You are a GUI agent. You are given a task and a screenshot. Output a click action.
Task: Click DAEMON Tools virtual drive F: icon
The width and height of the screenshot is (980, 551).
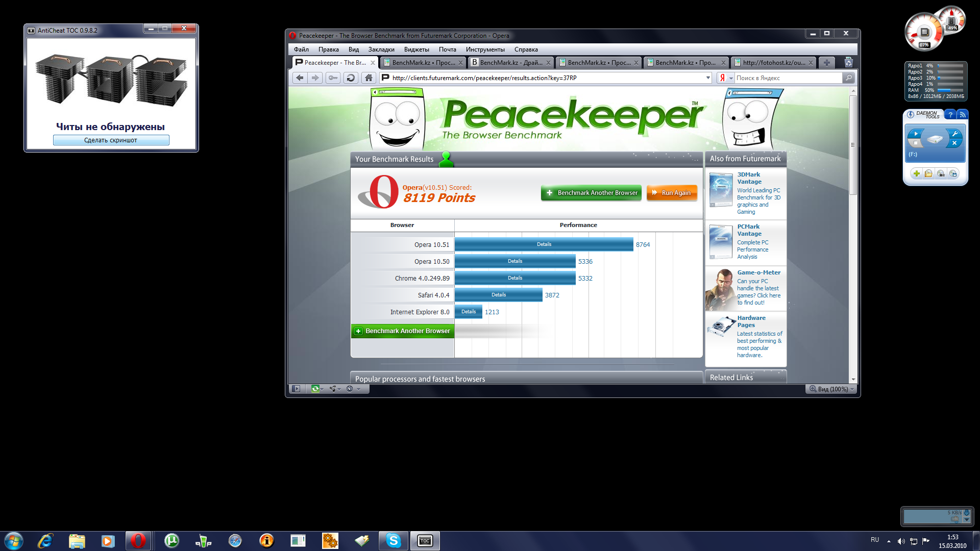pos(935,139)
